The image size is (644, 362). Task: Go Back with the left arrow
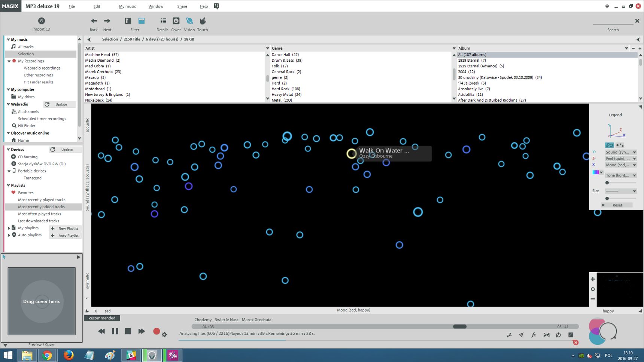point(94,21)
